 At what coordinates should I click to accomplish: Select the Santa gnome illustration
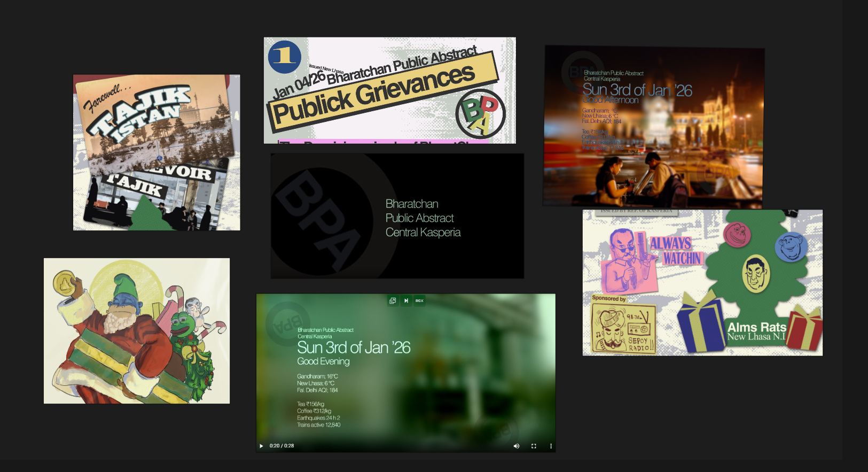pyautogui.click(x=137, y=331)
